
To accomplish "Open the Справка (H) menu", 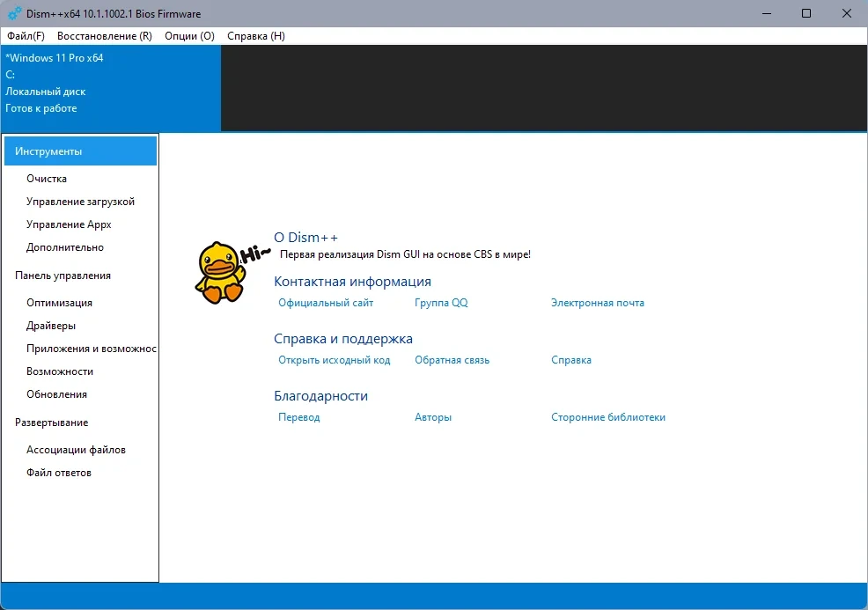I will point(256,36).
